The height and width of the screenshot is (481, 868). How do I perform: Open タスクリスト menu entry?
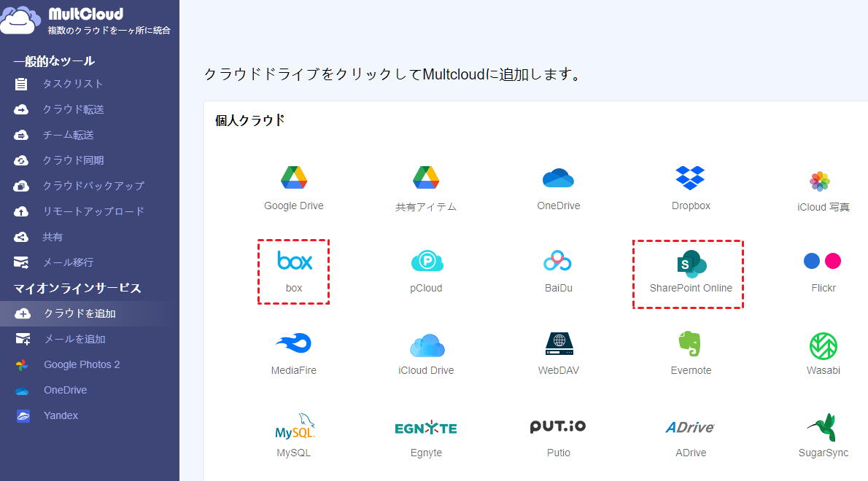73,84
